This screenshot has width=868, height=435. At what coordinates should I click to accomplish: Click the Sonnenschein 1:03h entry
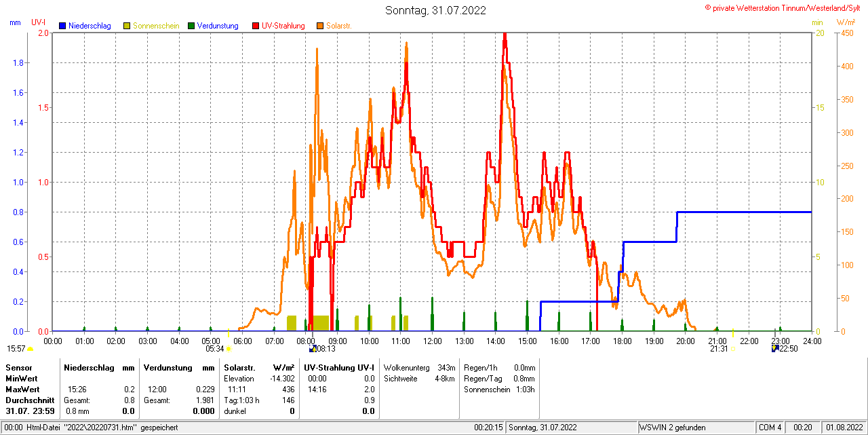pos(500,390)
